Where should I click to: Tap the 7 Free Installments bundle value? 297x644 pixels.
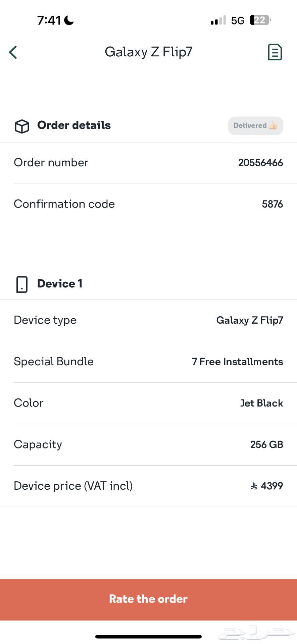pyautogui.click(x=237, y=362)
